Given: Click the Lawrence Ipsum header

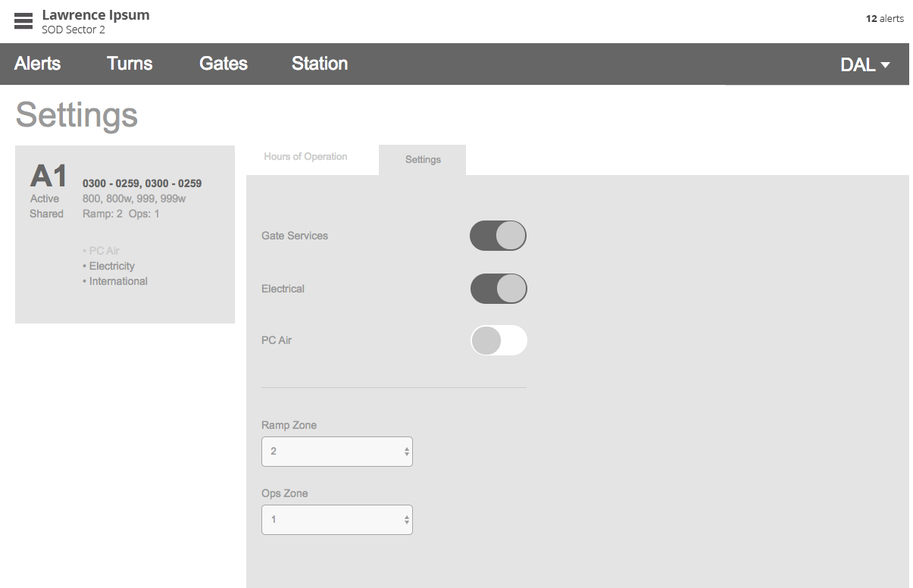Looking at the screenshot, I should coord(96,14).
